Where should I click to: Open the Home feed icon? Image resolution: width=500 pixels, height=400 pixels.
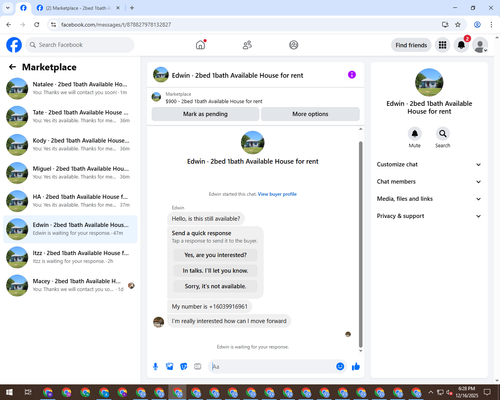[x=200, y=45]
